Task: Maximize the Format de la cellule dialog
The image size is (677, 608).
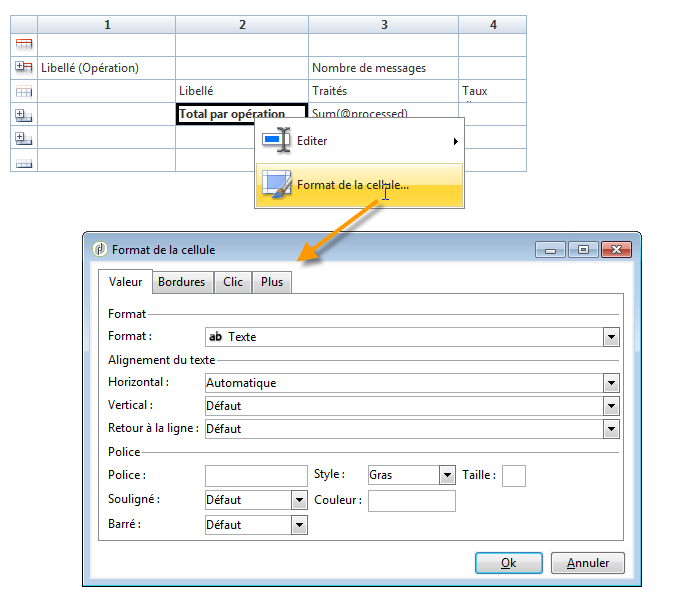Action: click(583, 250)
